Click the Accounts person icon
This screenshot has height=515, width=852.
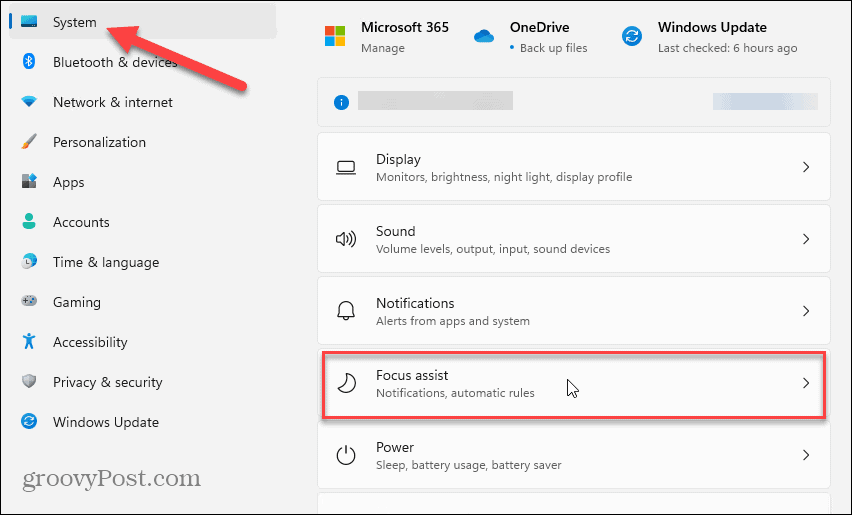pos(29,222)
